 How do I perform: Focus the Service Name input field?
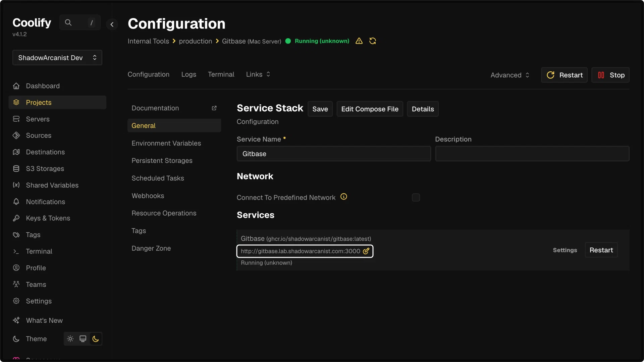pyautogui.click(x=334, y=154)
